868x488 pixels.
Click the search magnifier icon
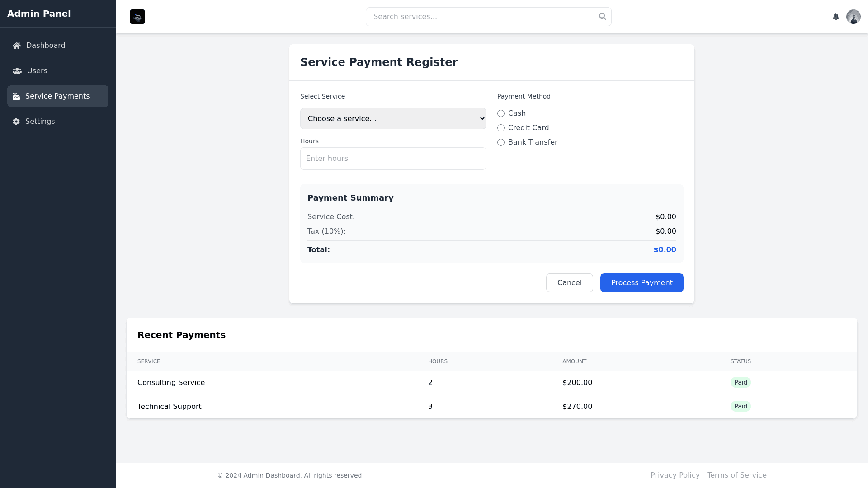tap(602, 16)
